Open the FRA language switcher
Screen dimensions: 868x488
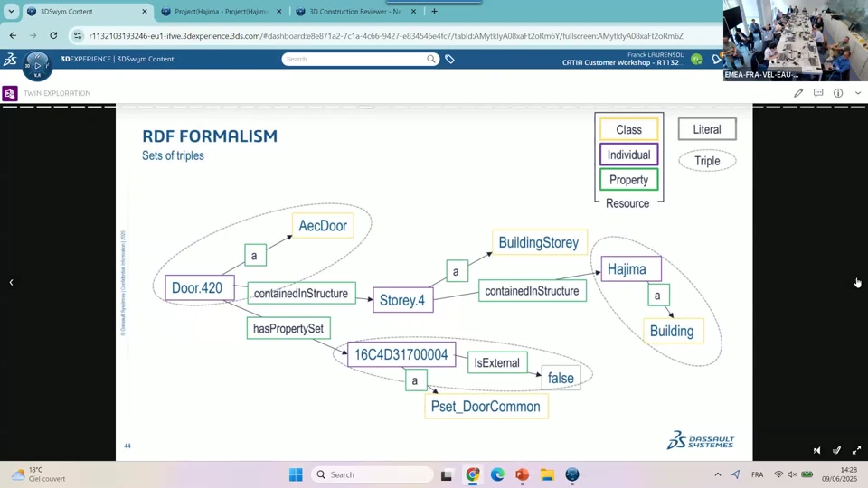click(757, 474)
